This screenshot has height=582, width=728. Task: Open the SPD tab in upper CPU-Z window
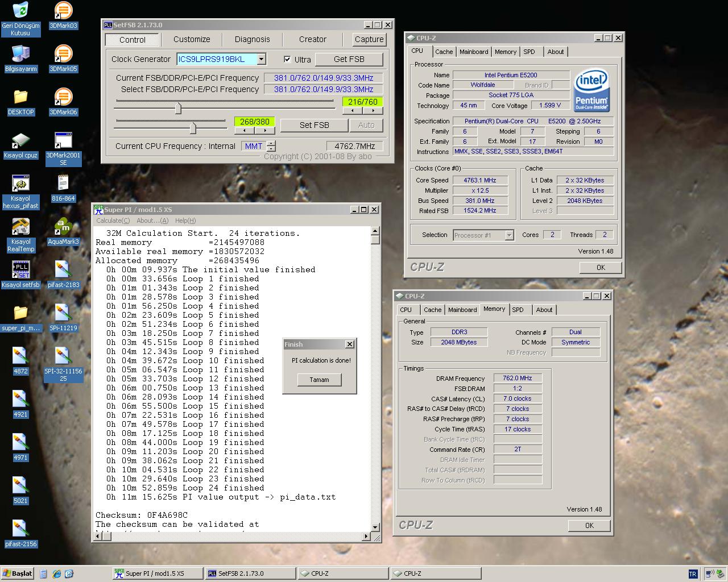click(529, 52)
